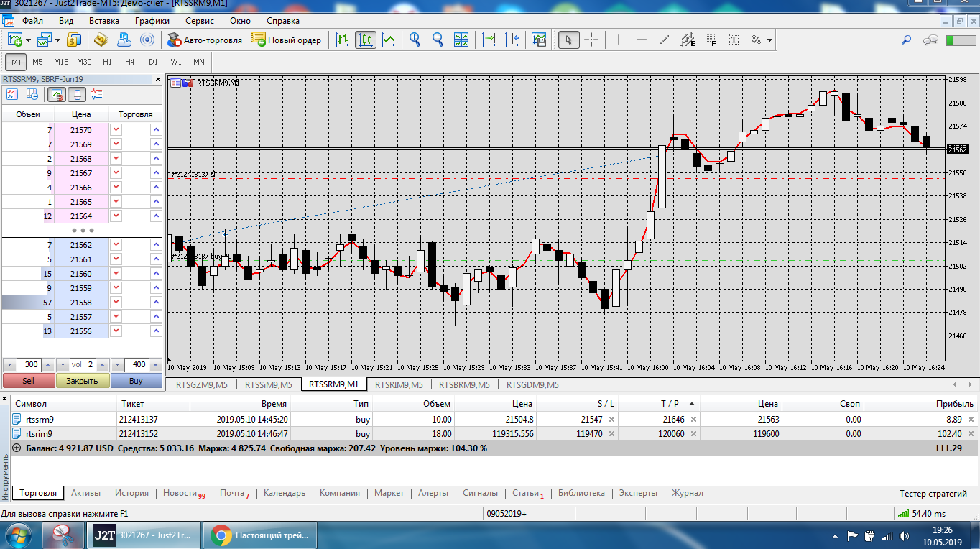Expand the balance summary row plus icon
This screenshot has width=980, height=549.
pos(17,448)
